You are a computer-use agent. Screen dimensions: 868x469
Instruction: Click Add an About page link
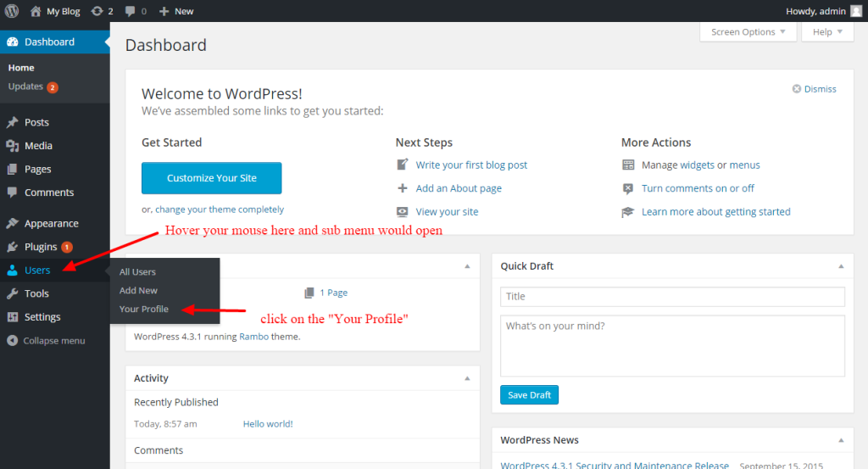coord(459,188)
